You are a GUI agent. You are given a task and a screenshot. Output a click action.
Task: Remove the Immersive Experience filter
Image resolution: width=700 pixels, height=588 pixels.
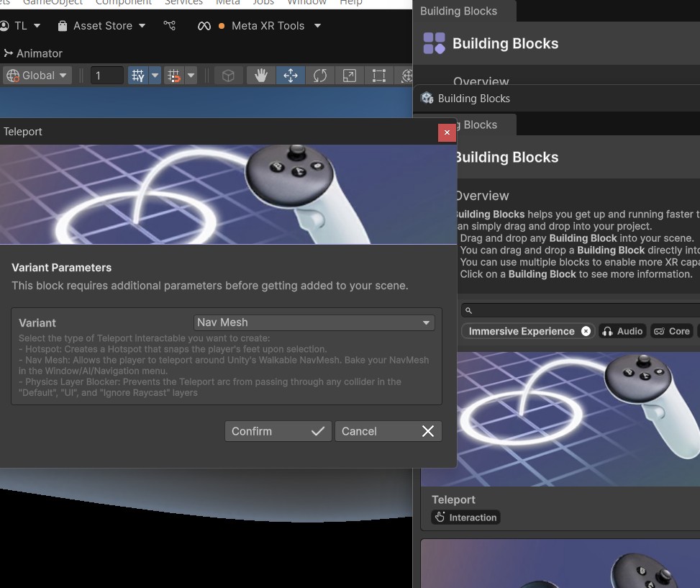click(586, 331)
